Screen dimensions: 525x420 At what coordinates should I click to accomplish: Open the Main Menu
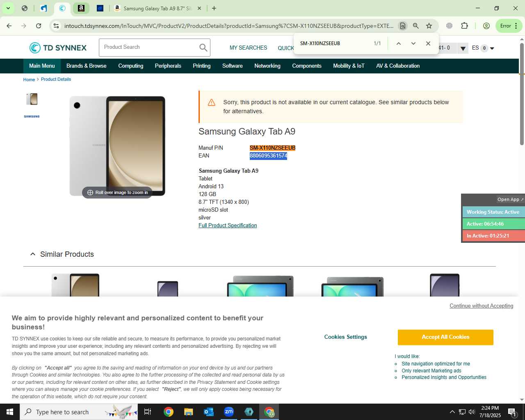(x=42, y=66)
